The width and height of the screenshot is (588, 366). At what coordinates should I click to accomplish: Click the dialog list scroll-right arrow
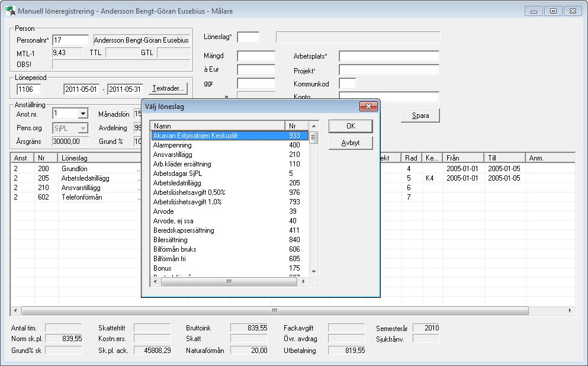pos(303,282)
